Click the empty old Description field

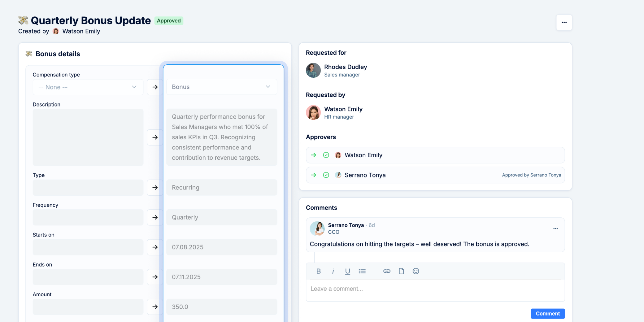coord(88,137)
